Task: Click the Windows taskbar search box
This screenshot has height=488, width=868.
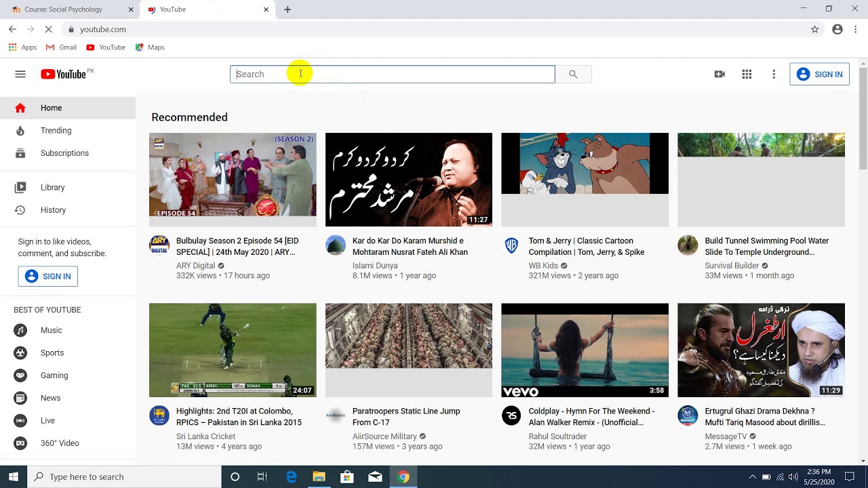Action: [124, 476]
